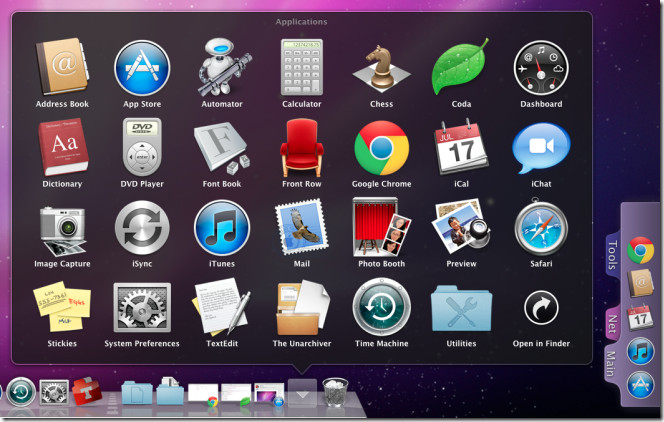Open the Trash in the Dock
Viewport: 664px width, 422px height.
click(x=335, y=392)
